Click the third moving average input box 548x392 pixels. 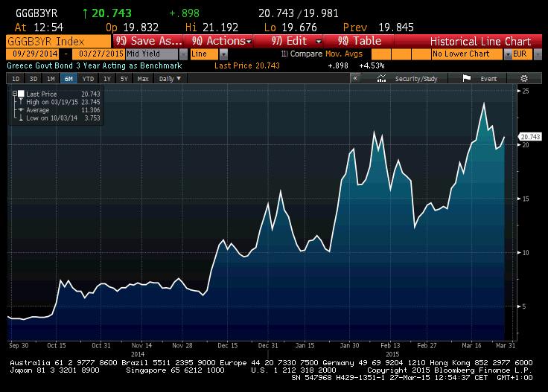[x=421, y=54]
